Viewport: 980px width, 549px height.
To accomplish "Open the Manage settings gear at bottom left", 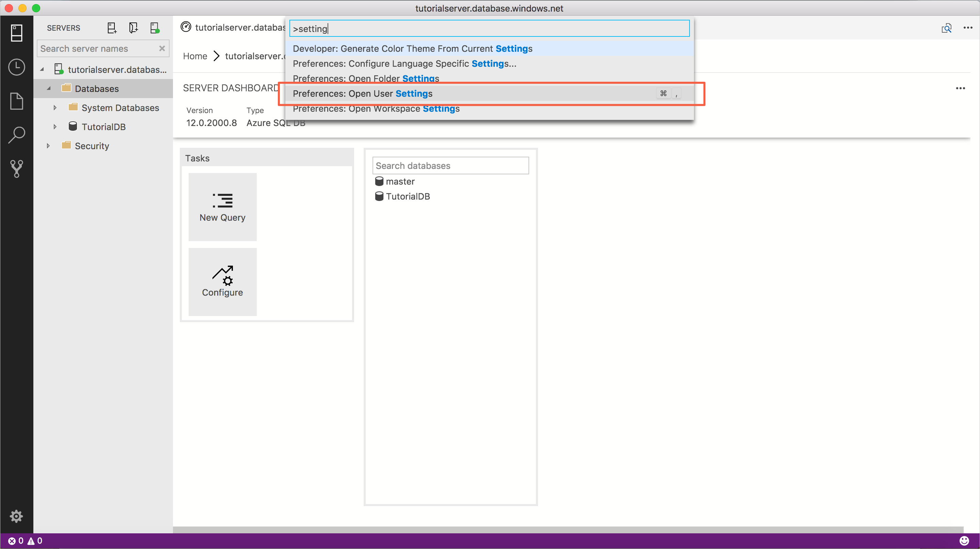I will tap(17, 516).
